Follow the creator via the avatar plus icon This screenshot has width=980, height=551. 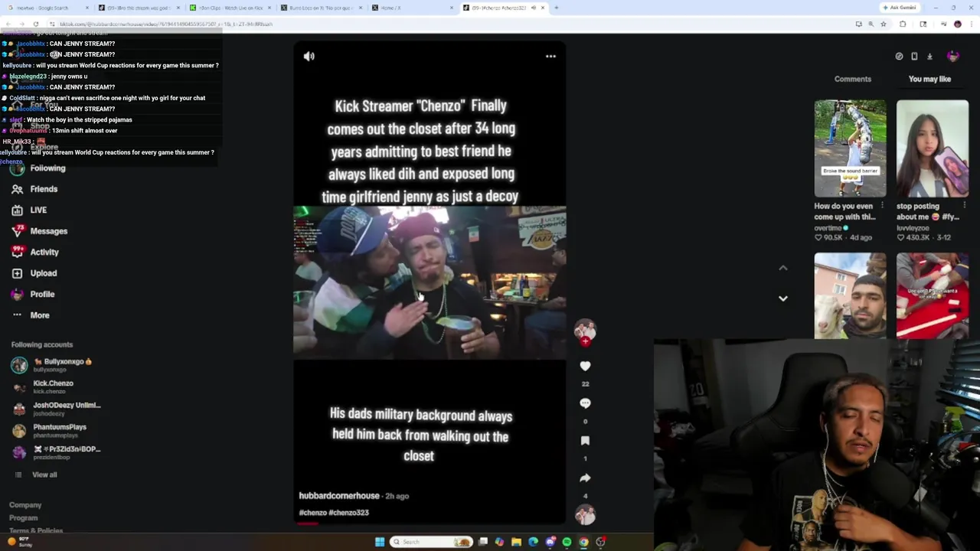(585, 341)
